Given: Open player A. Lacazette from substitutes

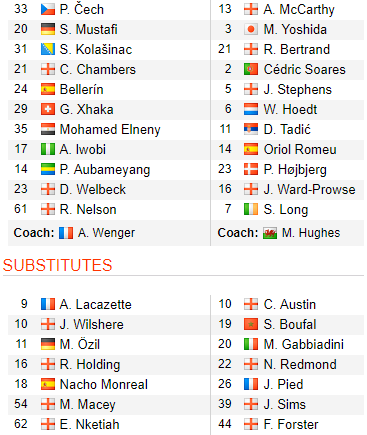Looking at the screenshot, I should pyautogui.click(x=95, y=304).
